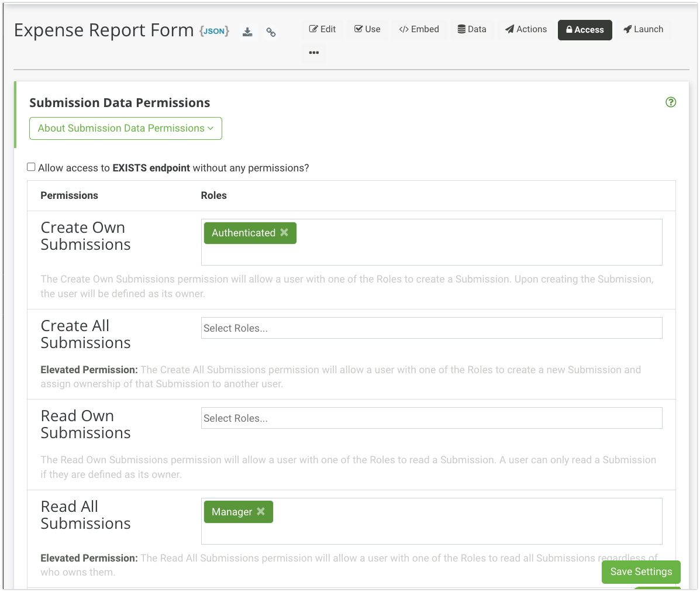Switch to the Edit tab
This screenshot has height=592, width=700.
(x=322, y=29)
